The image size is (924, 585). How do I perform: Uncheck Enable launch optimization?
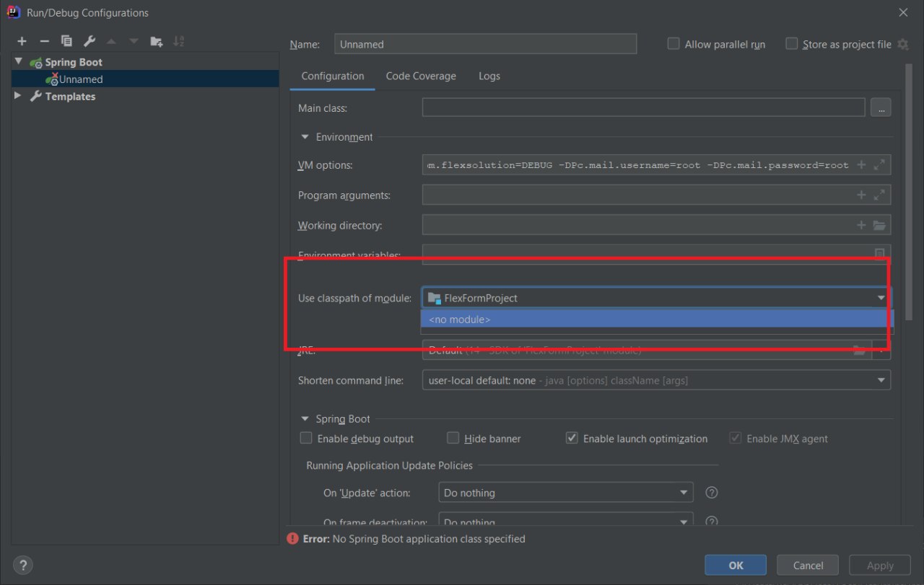coord(572,438)
